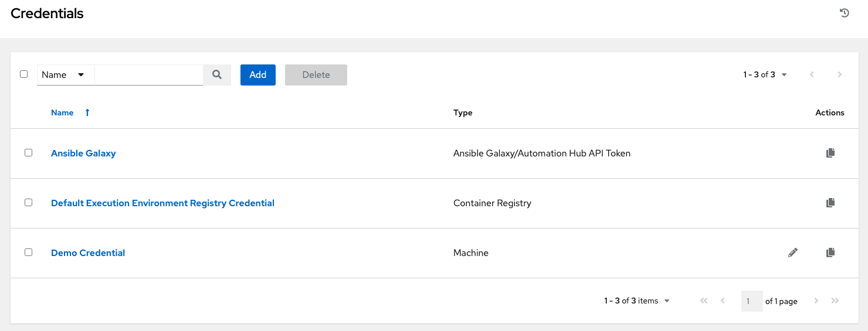Image resolution: width=868 pixels, height=331 pixels.
Task: Copy the Ansible Galaxy credential
Action: point(830,153)
